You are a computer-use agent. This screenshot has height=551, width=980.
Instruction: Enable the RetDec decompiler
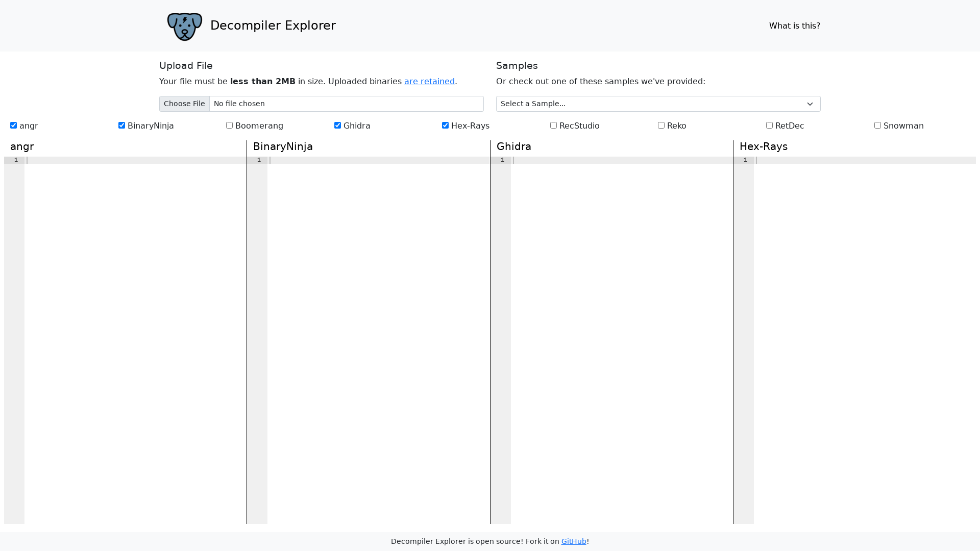(769, 125)
